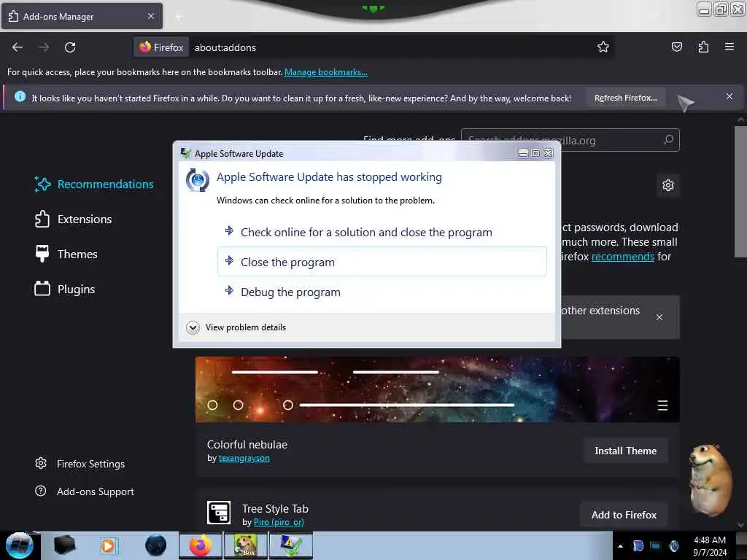Viewport: 747px width, 560px height.
Task: Click the Install Theme button
Action: (625, 451)
